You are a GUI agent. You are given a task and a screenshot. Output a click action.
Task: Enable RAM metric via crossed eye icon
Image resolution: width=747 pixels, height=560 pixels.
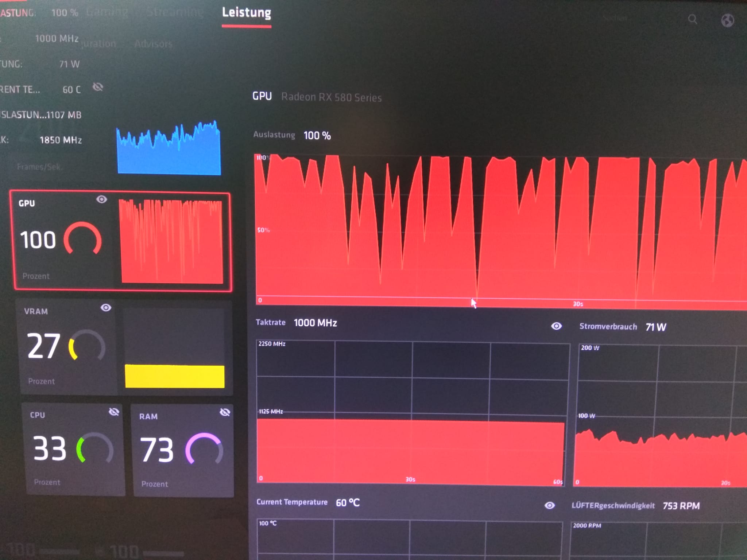pos(225,412)
